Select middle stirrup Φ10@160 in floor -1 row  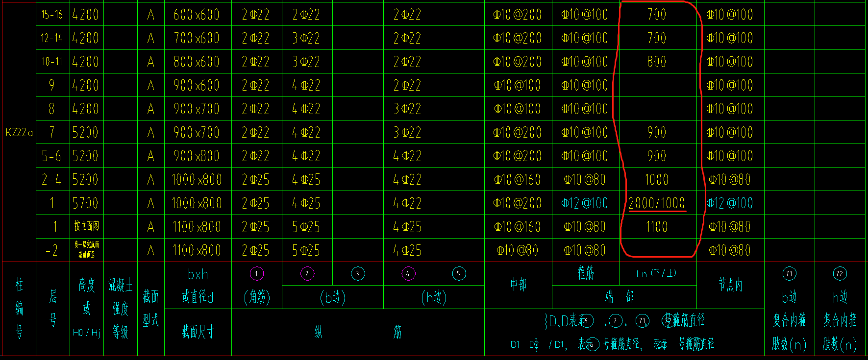(x=518, y=227)
